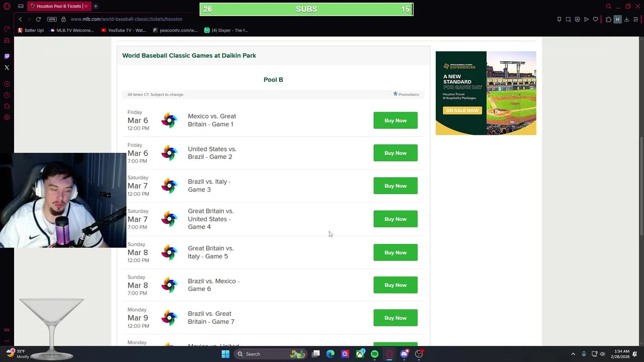The height and width of the screenshot is (362, 644).
Task: Open the Dixper bookmark
Action: (226, 30)
